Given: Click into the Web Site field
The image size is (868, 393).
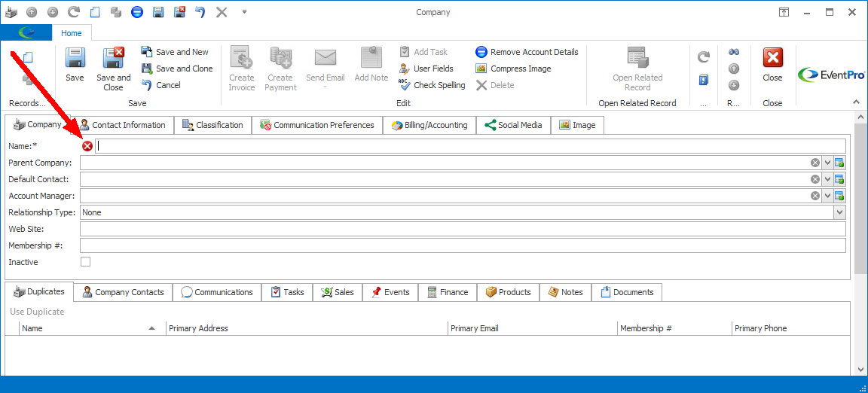Looking at the screenshot, I should click(463, 229).
